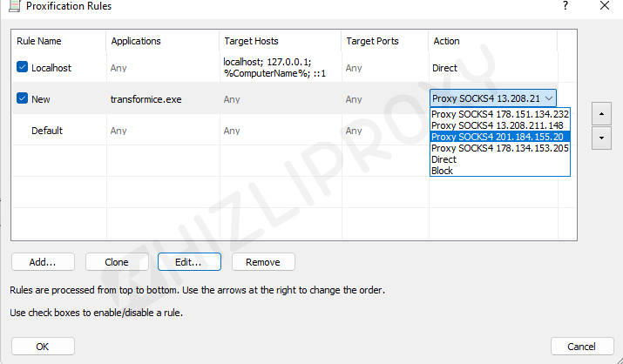The image size is (623, 364).
Task: Click the Proxification Rules title bar icon
Action: pos(13,6)
